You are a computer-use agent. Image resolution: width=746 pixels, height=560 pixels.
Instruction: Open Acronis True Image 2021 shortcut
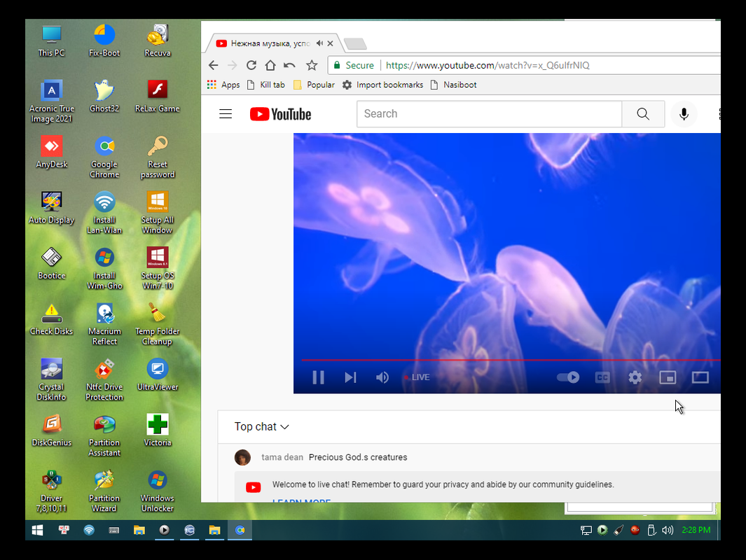point(51,101)
